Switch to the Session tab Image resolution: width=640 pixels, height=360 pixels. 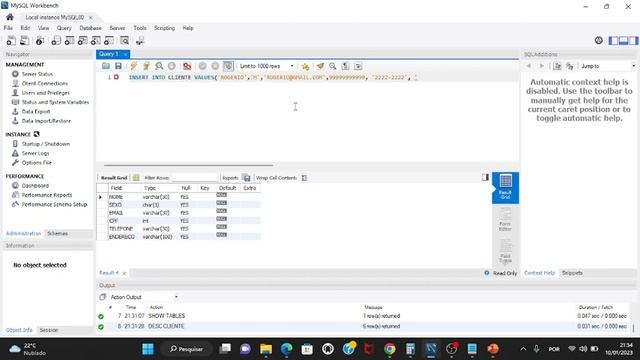pyautogui.click(x=49, y=330)
